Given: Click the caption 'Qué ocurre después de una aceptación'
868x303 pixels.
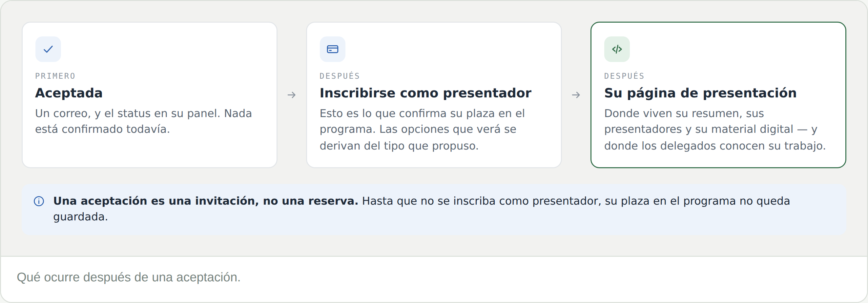Looking at the screenshot, I should pos(129,277).
